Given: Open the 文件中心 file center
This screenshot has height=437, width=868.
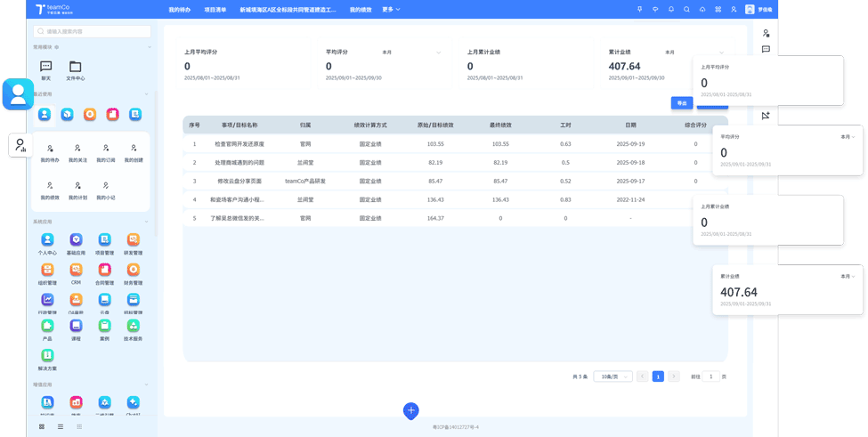Looking at the screenshot, I should [x=76, y=68].
